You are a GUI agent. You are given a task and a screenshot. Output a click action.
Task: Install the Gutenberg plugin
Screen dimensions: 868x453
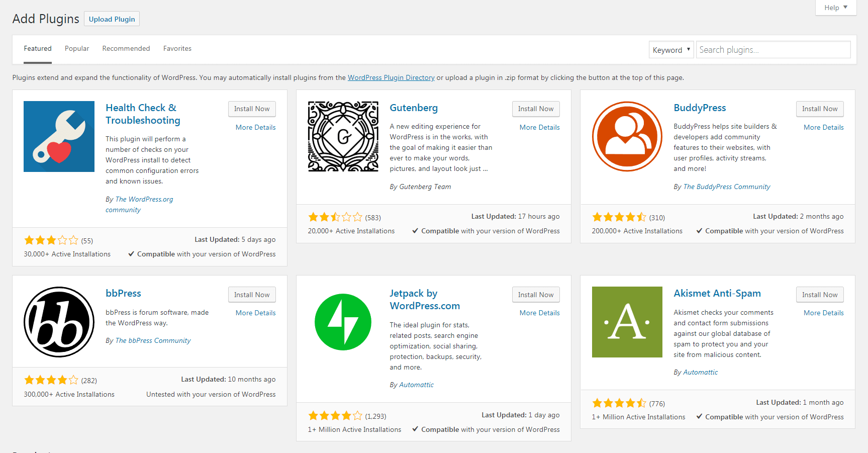(535, 109)
